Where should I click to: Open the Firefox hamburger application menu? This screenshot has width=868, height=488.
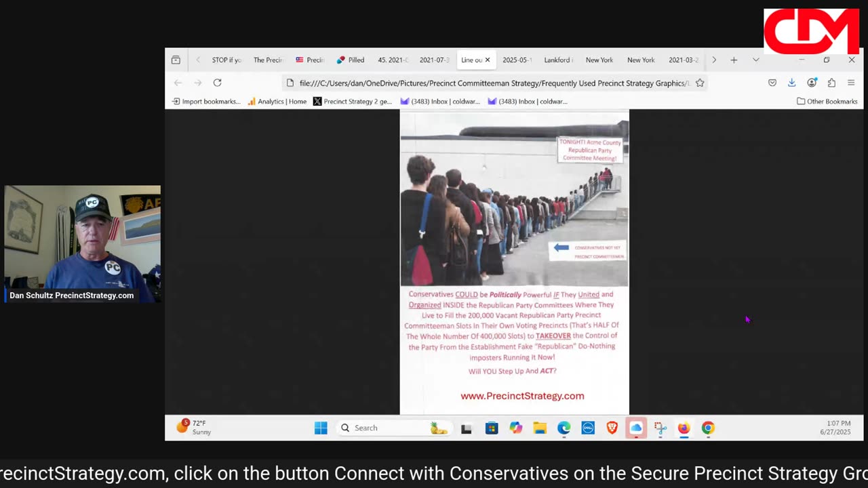(851, 83)
